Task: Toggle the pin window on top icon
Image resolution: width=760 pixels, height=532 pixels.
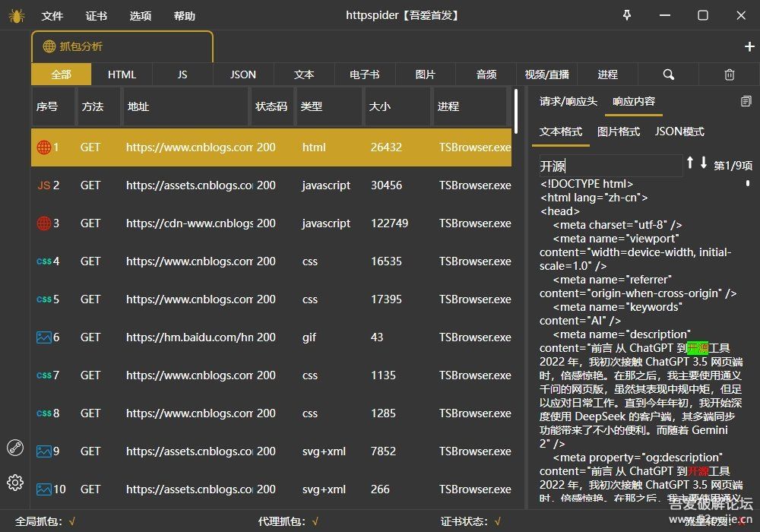Action: (627, 15)
